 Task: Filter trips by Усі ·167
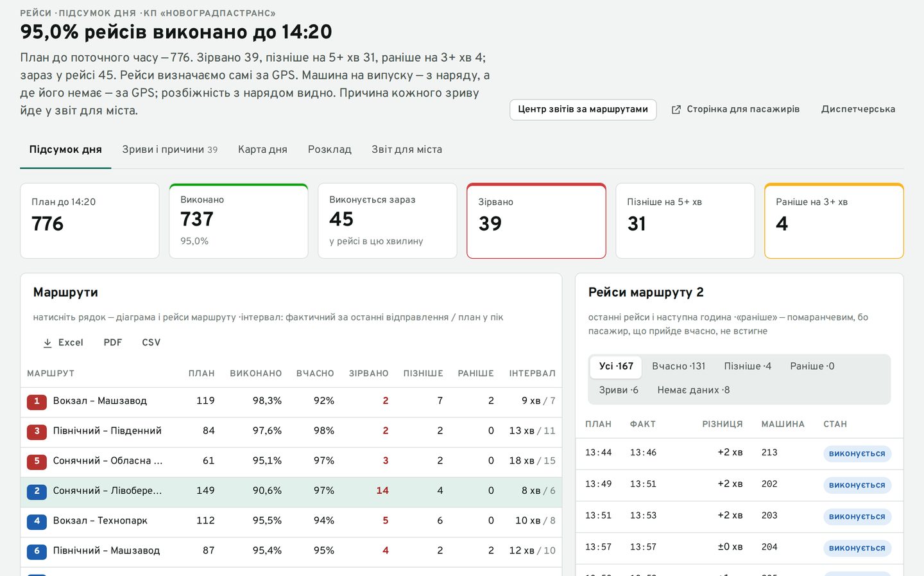click(x=616, y=366)
